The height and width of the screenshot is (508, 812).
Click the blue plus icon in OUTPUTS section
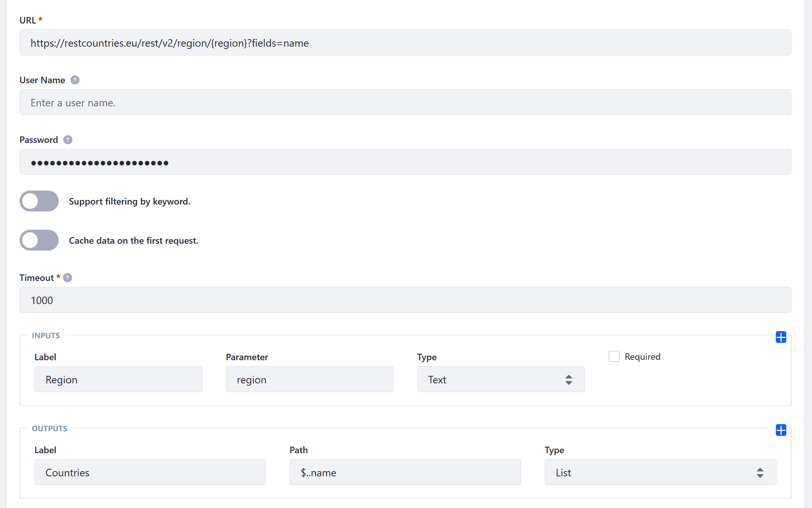click(x=780, y=430)
